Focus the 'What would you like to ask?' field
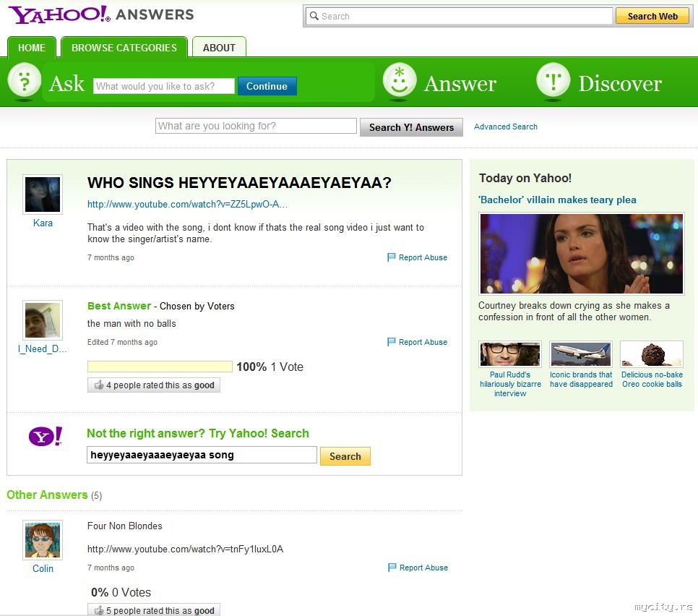Screen dimensions: 698x616 click(164, 86)
